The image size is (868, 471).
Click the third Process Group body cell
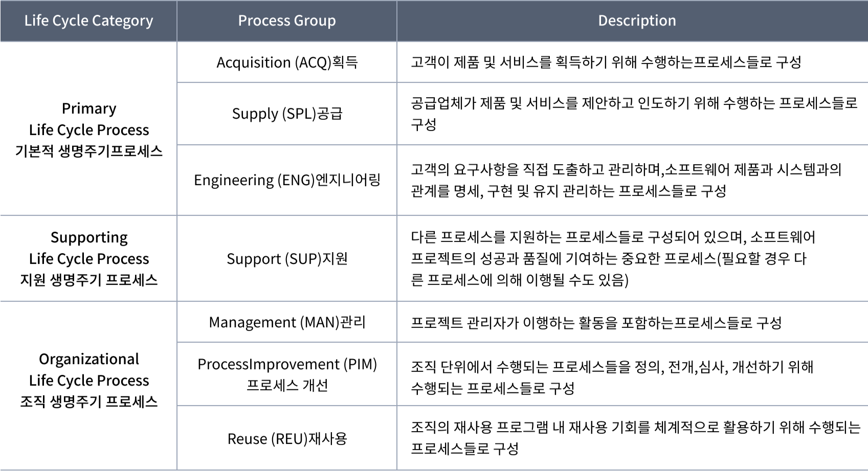click(x=287, y=180)
